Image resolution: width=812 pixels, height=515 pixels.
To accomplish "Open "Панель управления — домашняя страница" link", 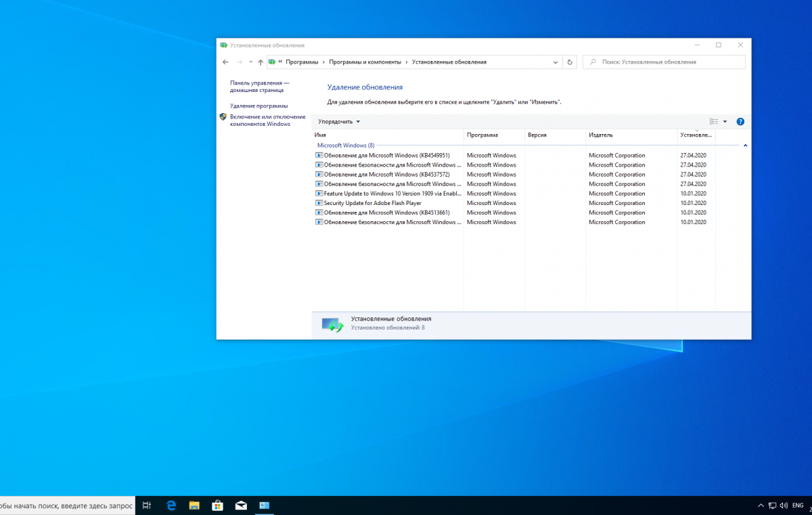I will click(x=260, y=86).
